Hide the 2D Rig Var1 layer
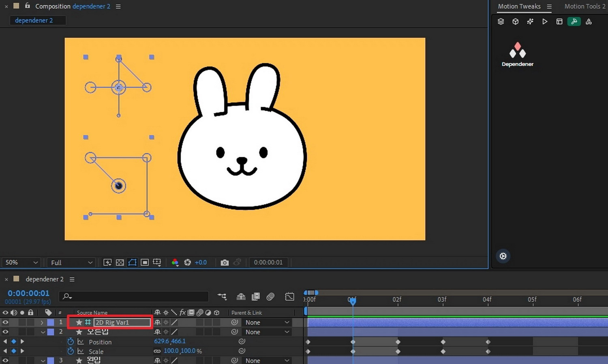Viewport: 608px width, 364px height. click(x=5, y=322)
